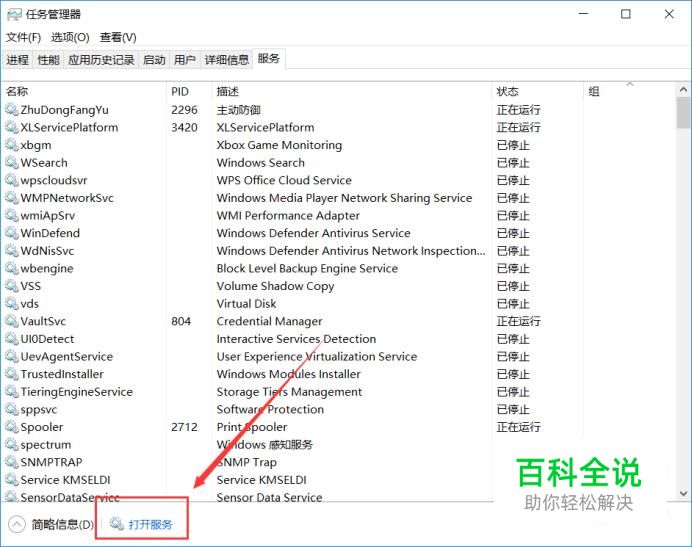Click the TrustedInstaller service icon
The width and height of the screenshot is (692, 547).
point(11,374)
